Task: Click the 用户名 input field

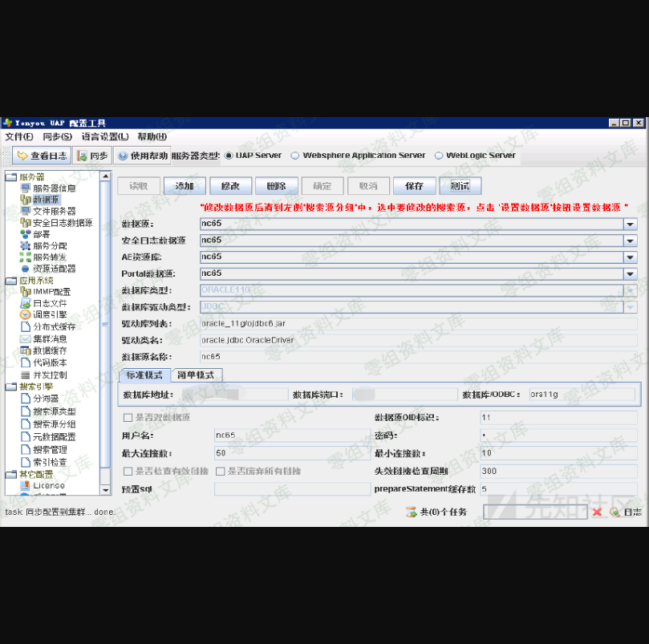Action: tap(289, 435)
